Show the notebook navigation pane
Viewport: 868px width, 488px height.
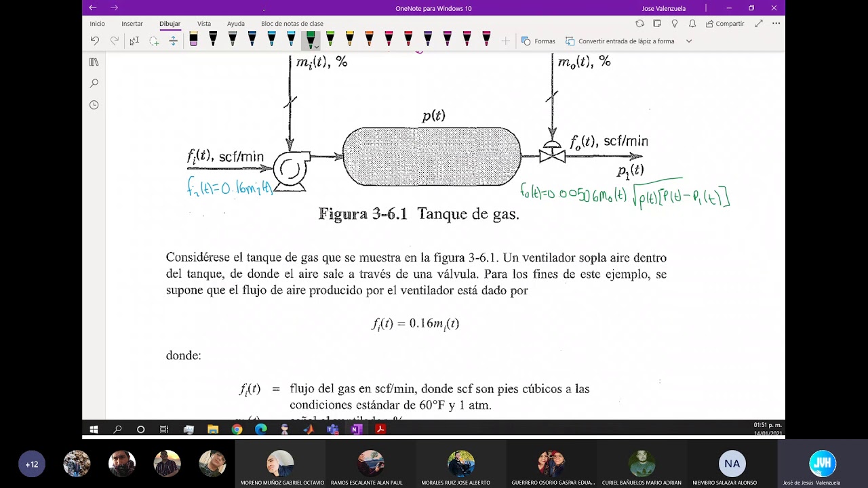(94, 62)
